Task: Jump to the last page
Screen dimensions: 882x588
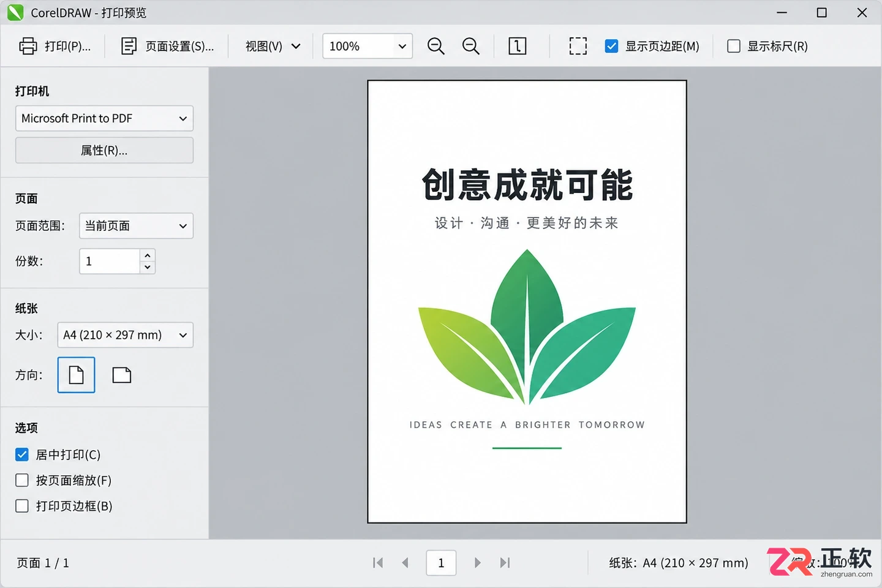Action: (x=505, y=563)
